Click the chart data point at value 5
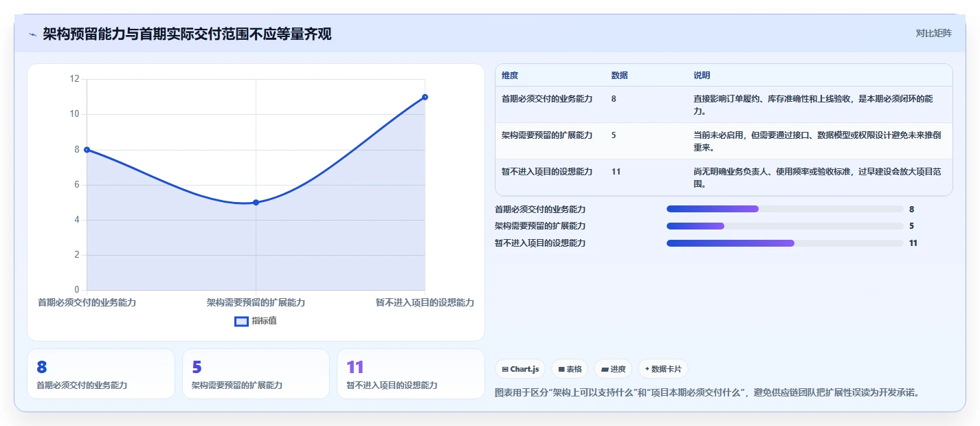 click(x=256, y=202)
